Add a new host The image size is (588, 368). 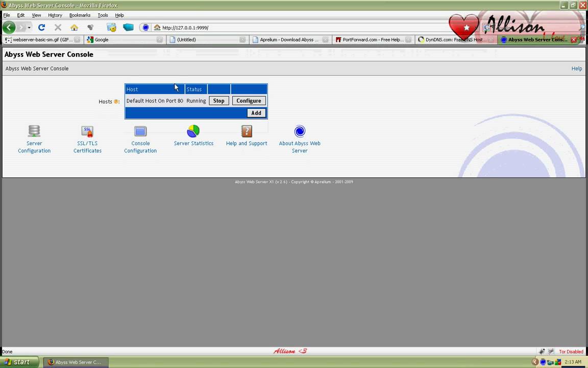[256, 113]
